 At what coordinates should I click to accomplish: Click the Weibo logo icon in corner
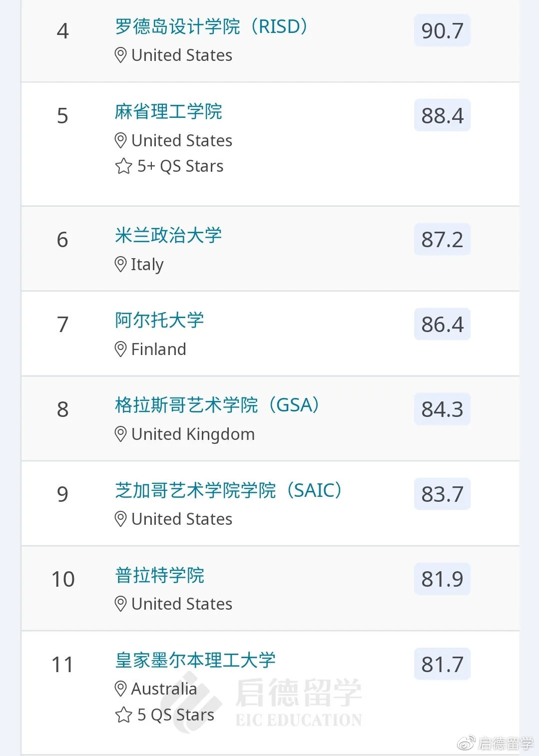coord(467,744)
